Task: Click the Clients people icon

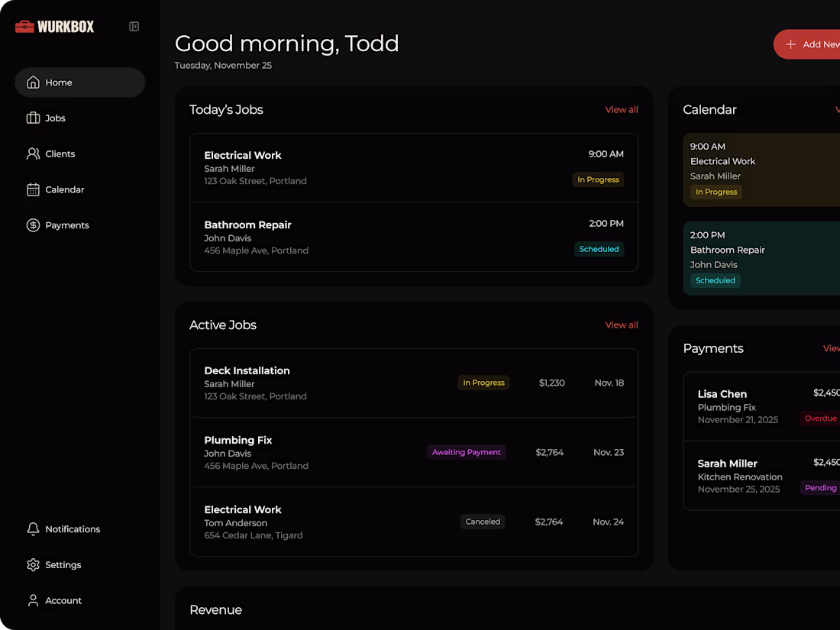Action: tap(33, 153)
